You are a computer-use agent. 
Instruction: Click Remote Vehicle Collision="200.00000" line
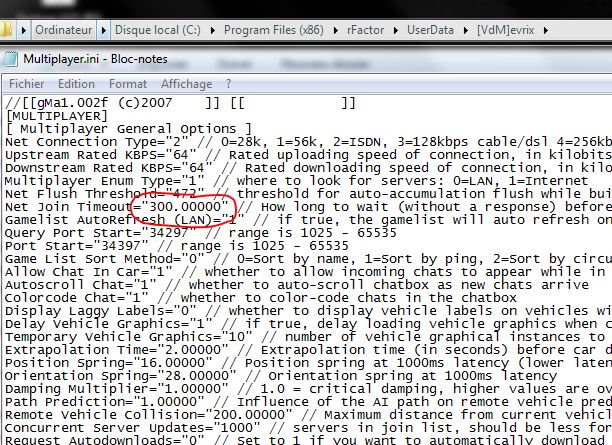click(308, 415)
